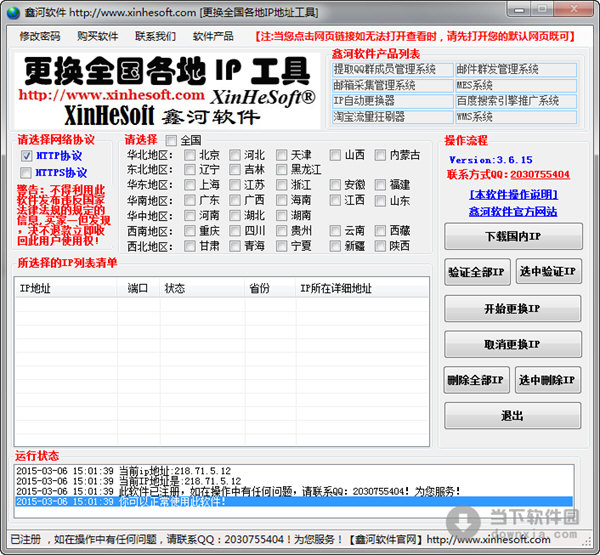
Task: Check the 宁夏 checkbox
Action: pos(281,246)
